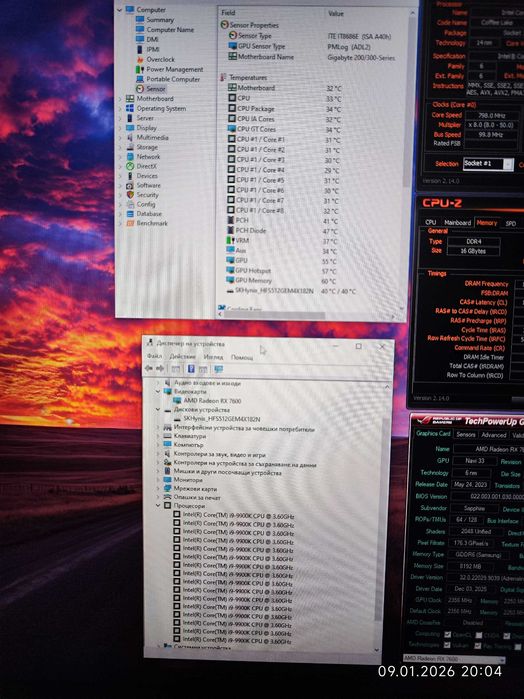Toggle the OpenCL checkbox in GPU-Z
This screenshot has width=524, height=699.
pos(448,634)
